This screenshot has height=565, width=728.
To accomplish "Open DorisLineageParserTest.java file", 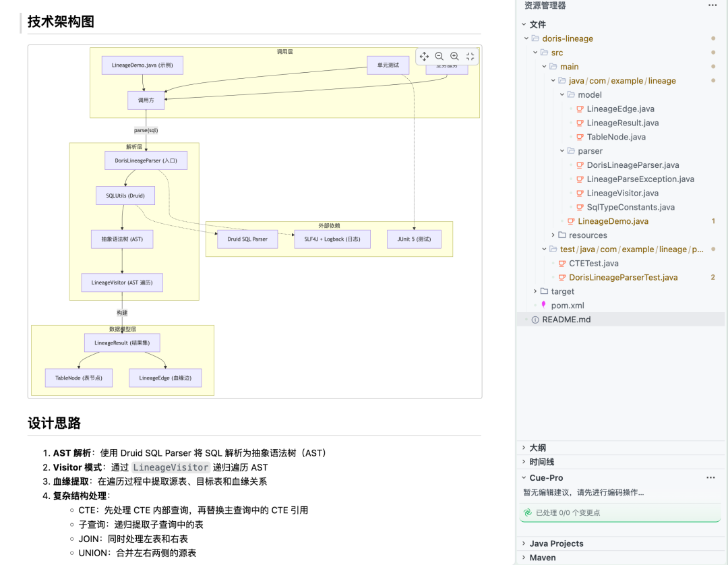I will click(623, 278).
